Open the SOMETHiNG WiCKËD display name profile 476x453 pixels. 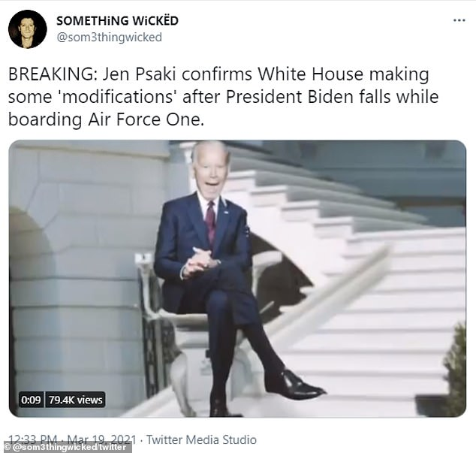(x=117, y=21)
